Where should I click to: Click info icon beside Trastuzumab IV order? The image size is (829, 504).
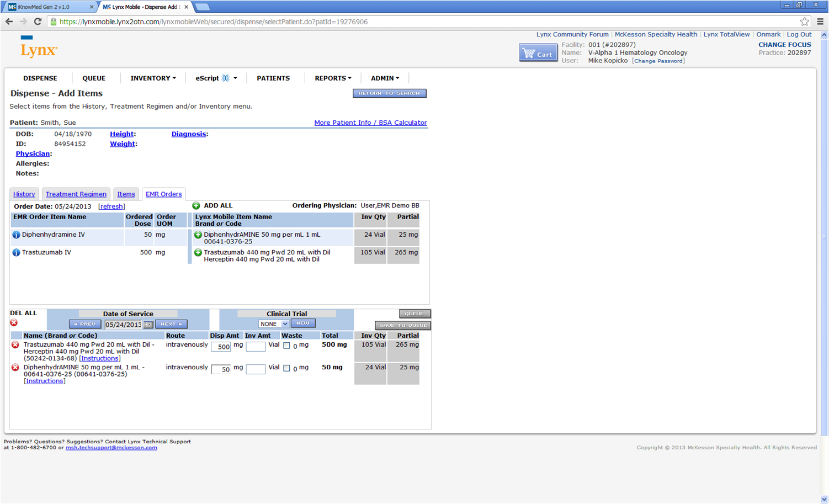[16, 252]
